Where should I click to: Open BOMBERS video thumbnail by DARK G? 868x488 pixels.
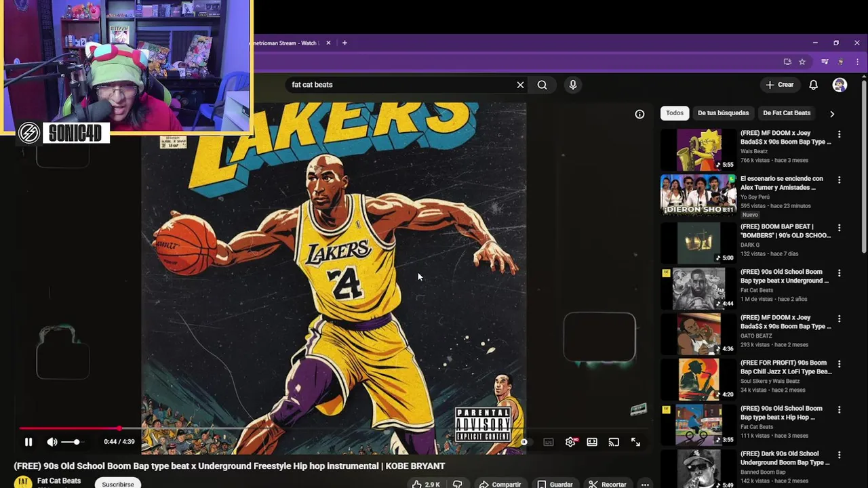(698, 243)
